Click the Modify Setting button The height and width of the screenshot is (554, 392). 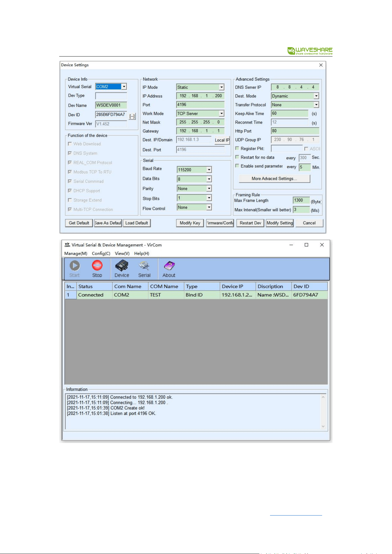pyautogui.click(x=280, y=223)
